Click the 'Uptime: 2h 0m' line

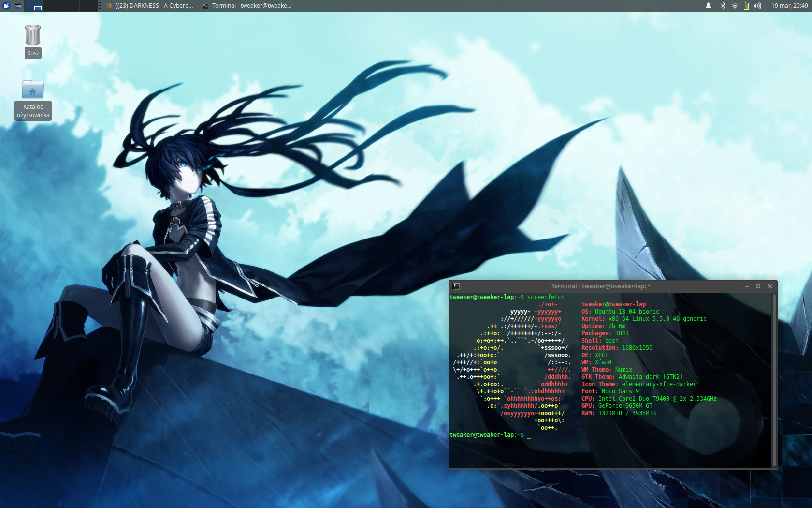(x=603, y=326)
